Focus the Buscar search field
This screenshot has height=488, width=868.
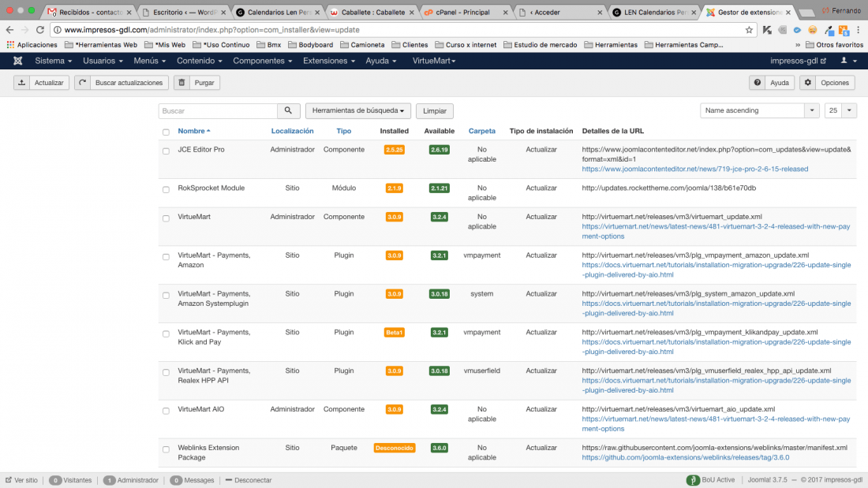coord(218,110)
